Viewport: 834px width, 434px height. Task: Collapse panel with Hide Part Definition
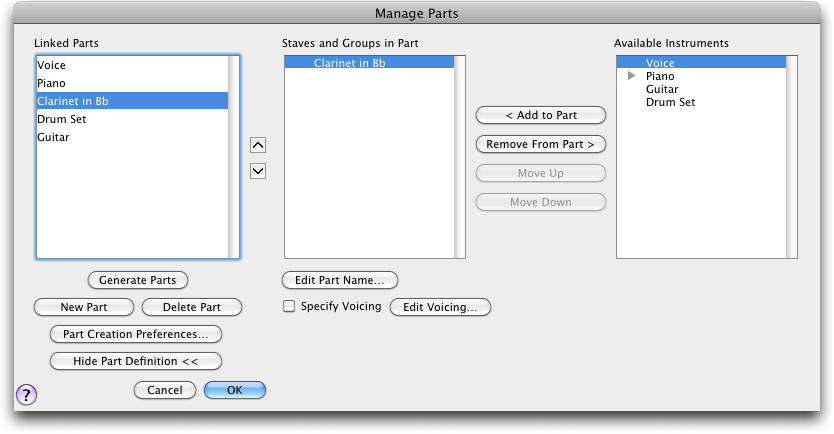[136, 361]
